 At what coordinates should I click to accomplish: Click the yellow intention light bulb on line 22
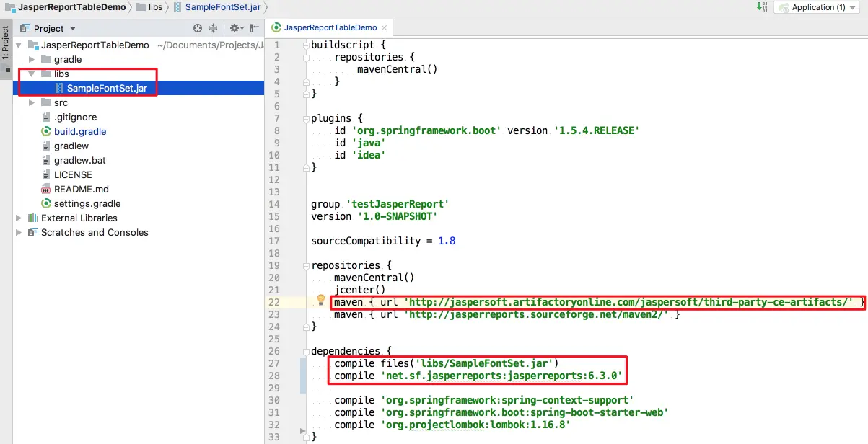(321, 300)
